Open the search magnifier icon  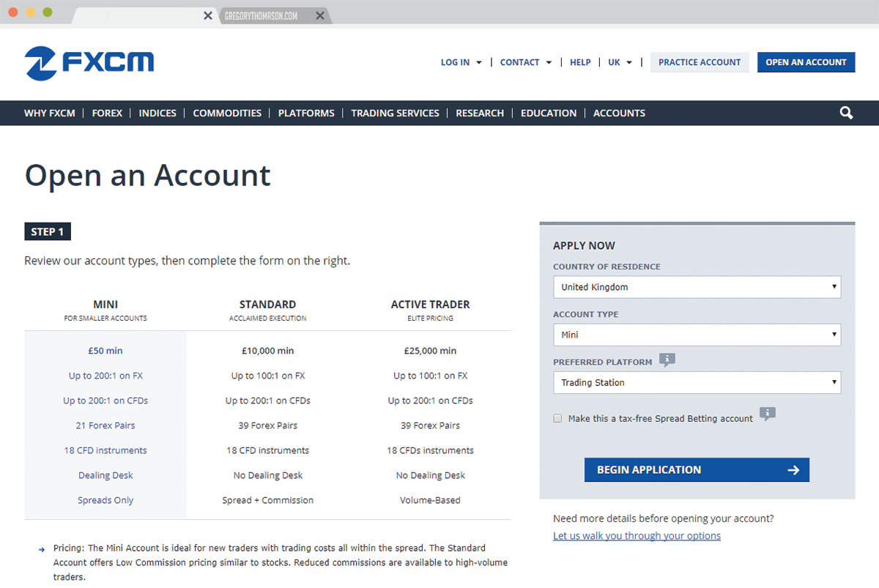click(846, 113)
